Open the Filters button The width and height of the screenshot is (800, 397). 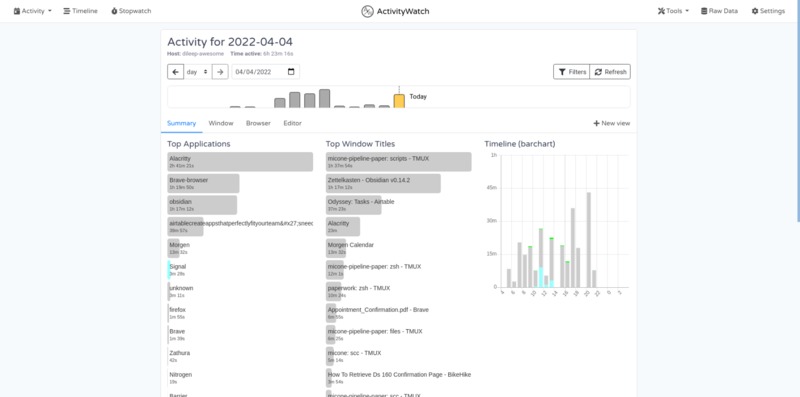571,72
